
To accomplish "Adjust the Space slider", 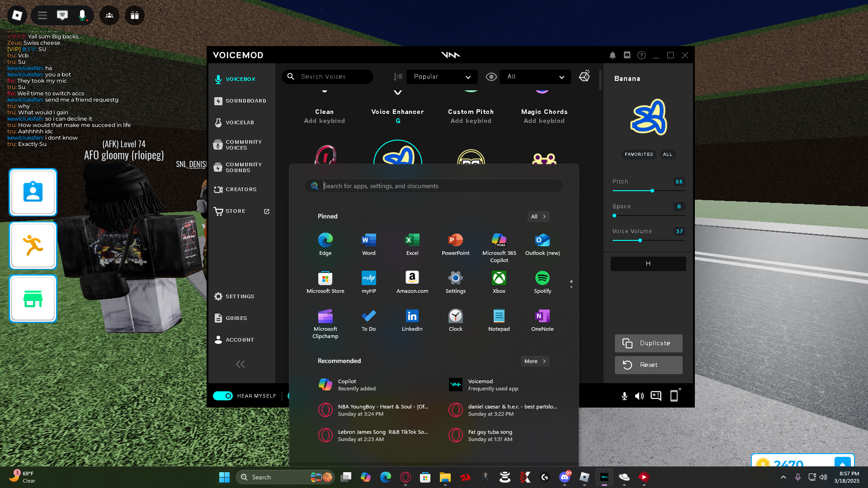I will [x=614, y=216].
